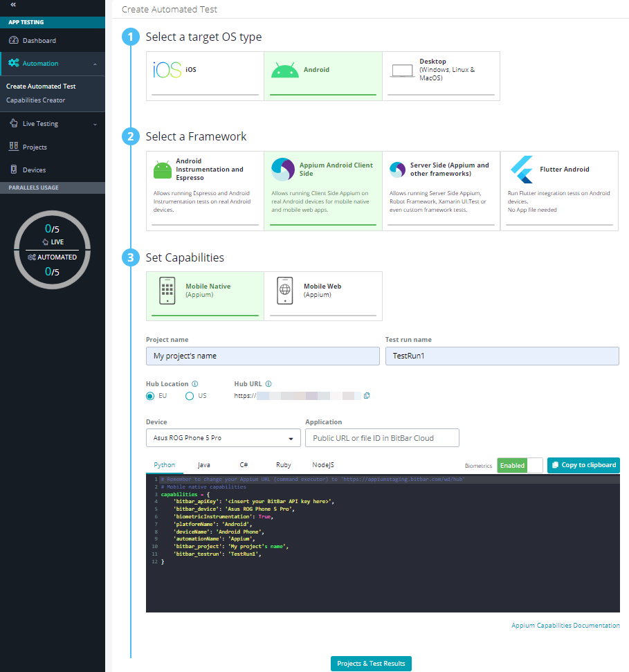This screenshot has height=672, width=629.
Task: Switch to the Java code tab
Action: coord(203,465)
